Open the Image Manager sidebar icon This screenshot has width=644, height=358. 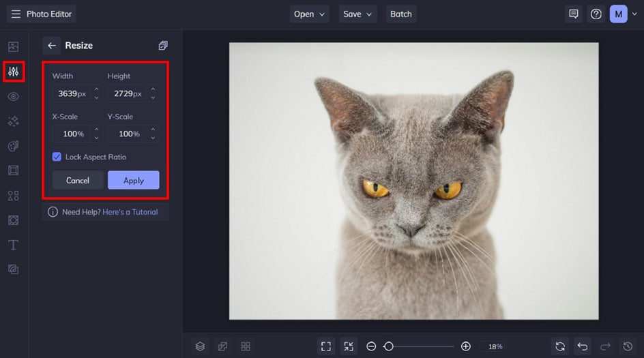coord(13,46)
